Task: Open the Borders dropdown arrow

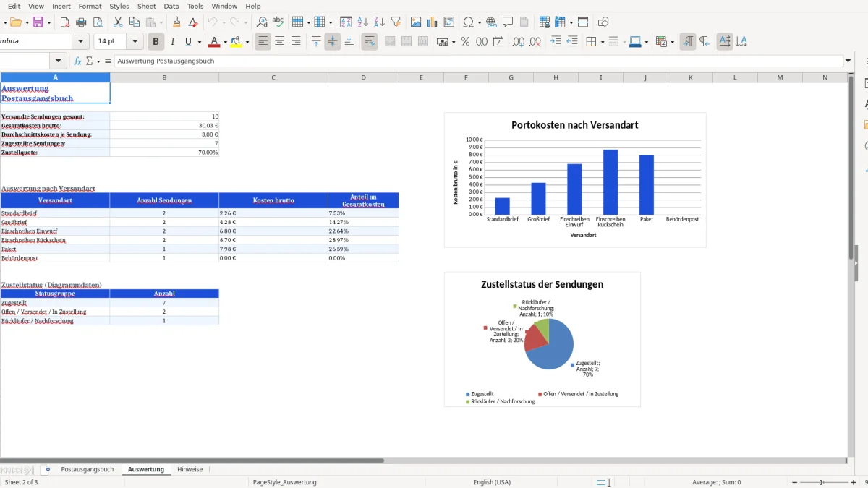Action: tap(602, 42)
